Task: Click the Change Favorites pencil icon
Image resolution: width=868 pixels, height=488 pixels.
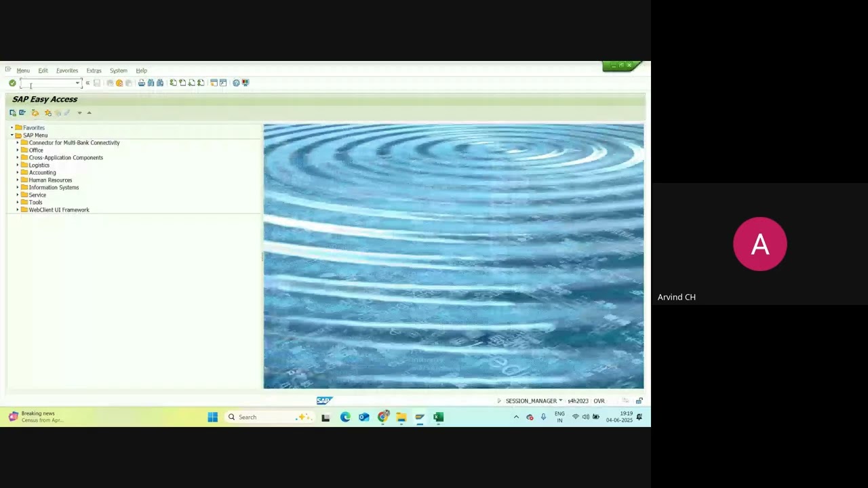Action: 66,113
